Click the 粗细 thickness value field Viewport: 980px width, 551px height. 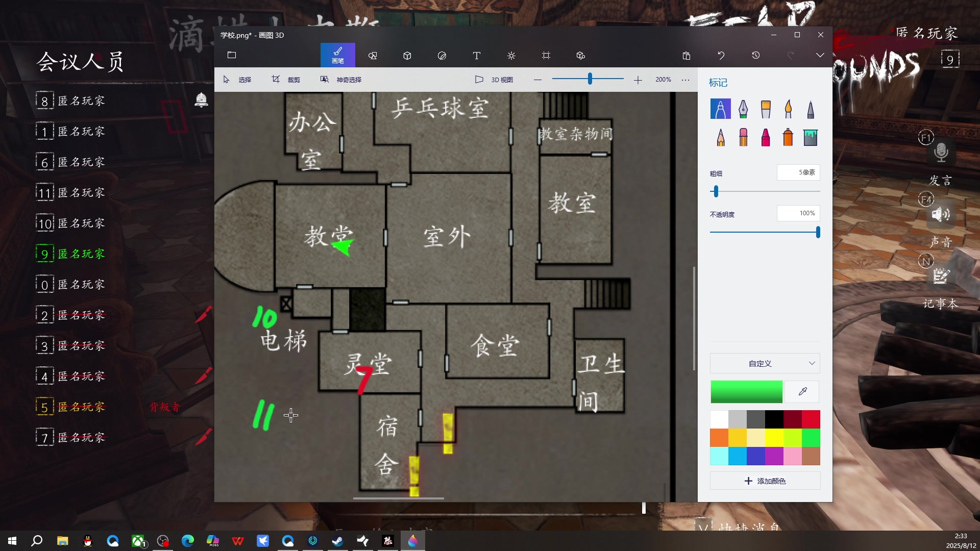tap(798, 172)
